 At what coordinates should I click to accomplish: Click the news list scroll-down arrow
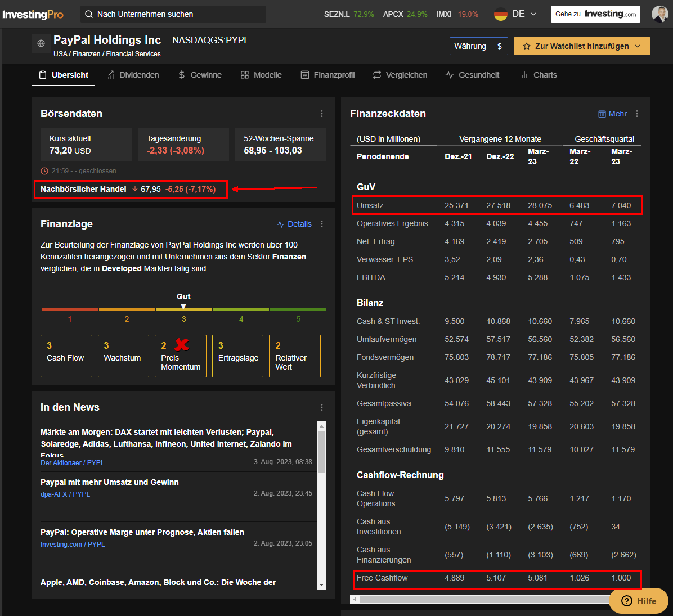[x=321, y=586]
